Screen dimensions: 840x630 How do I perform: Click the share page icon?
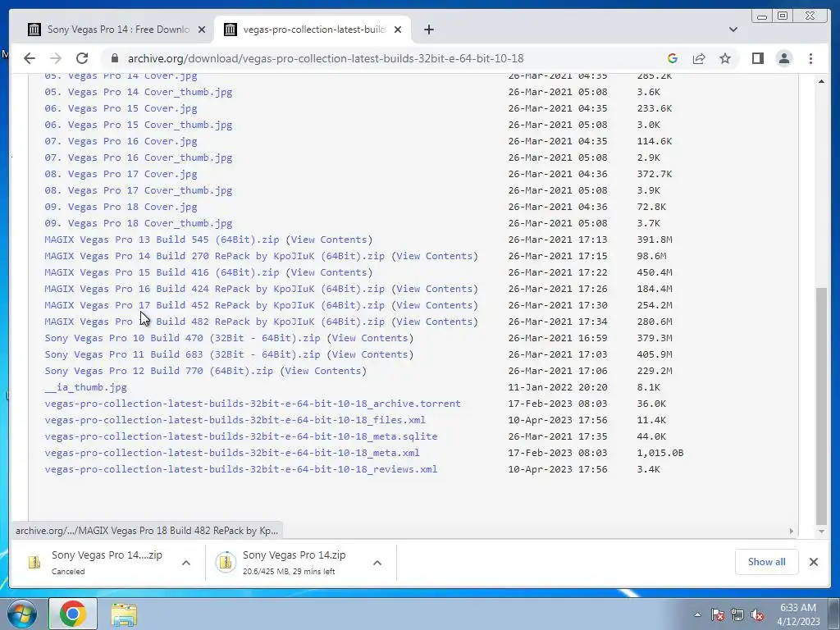pos(699,58)
